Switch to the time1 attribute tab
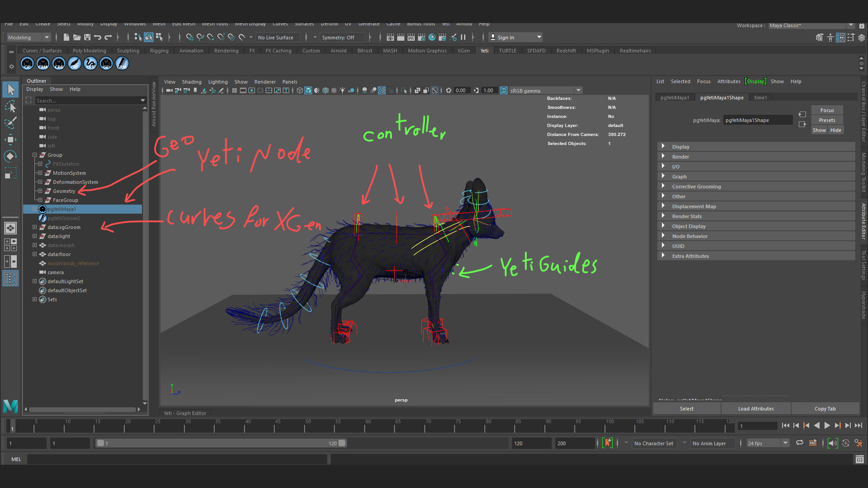This screenshot has height=488, width=868. click(x=760, y=98)
